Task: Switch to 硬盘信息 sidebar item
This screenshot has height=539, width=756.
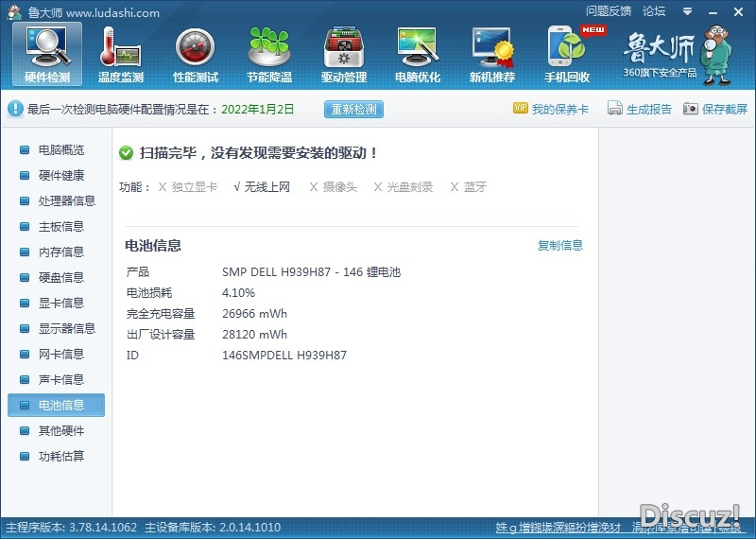Action: 60,278
